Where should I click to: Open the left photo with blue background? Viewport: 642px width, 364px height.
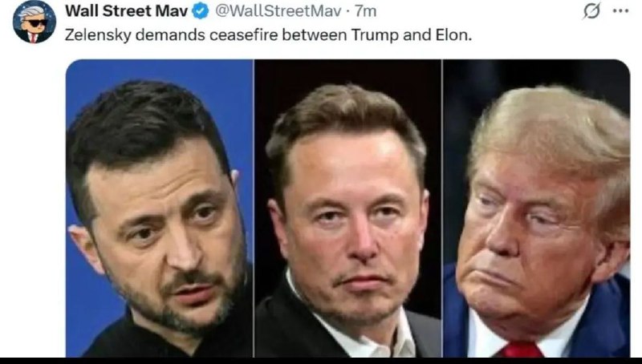point(159,208)
